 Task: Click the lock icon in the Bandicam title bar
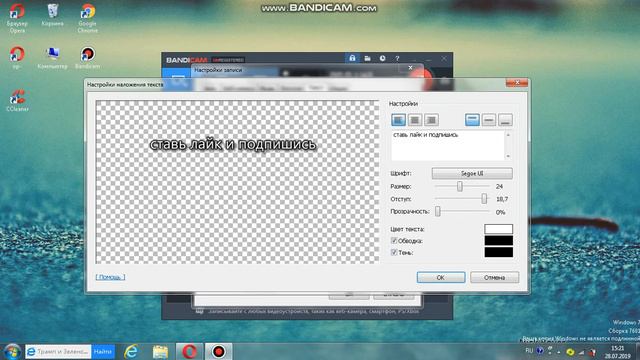coord(352,58)
